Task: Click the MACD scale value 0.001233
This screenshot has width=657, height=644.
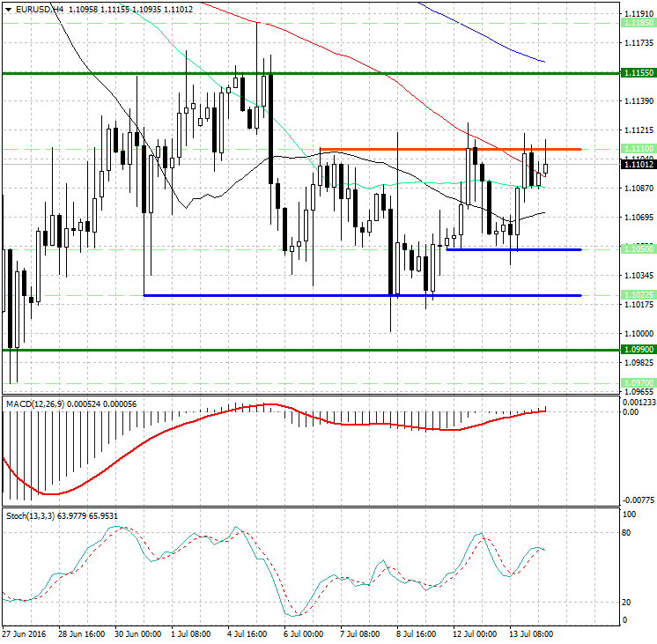Action: click(x=639, y=403)
